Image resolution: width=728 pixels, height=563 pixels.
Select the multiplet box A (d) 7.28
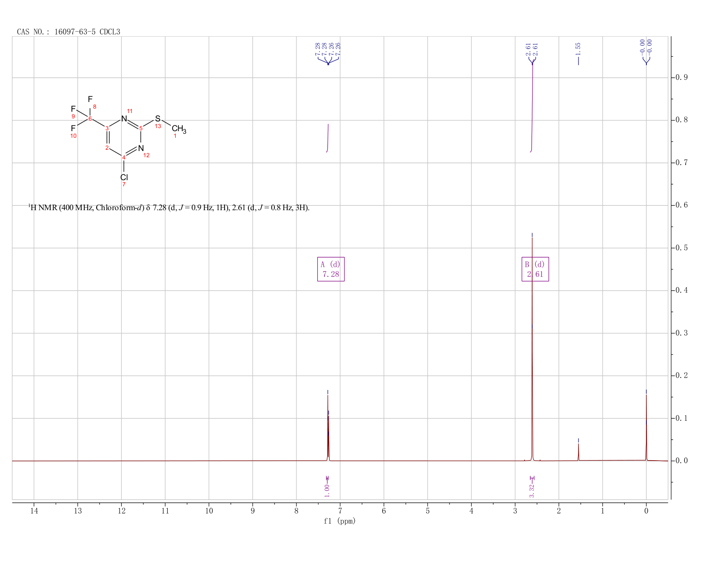[331, 269]
